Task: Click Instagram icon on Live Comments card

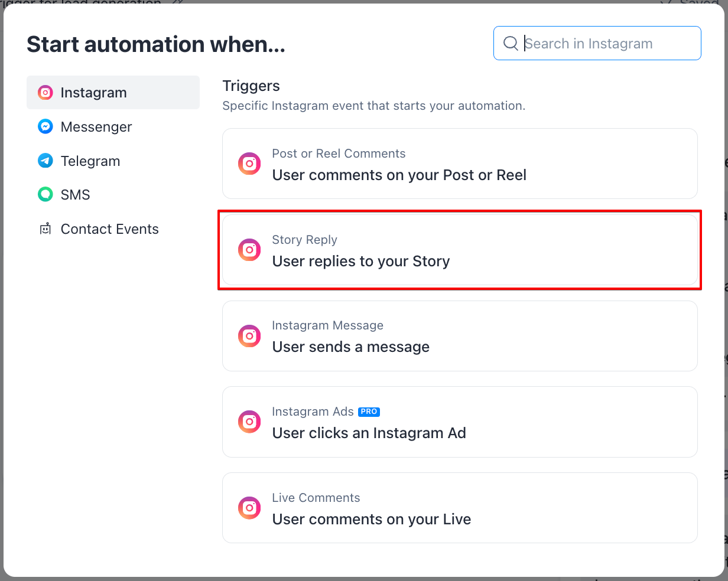Action: coord(249,508)
